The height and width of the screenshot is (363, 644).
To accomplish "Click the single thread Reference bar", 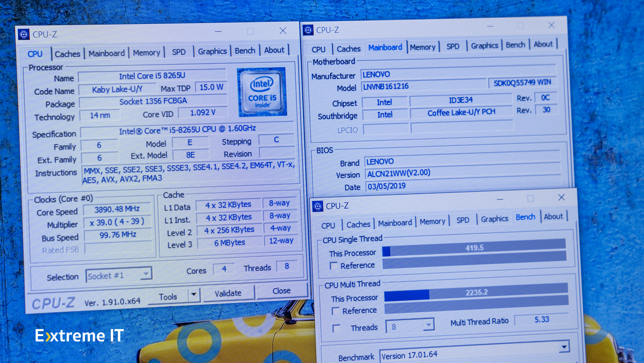I will pos(474,261).
